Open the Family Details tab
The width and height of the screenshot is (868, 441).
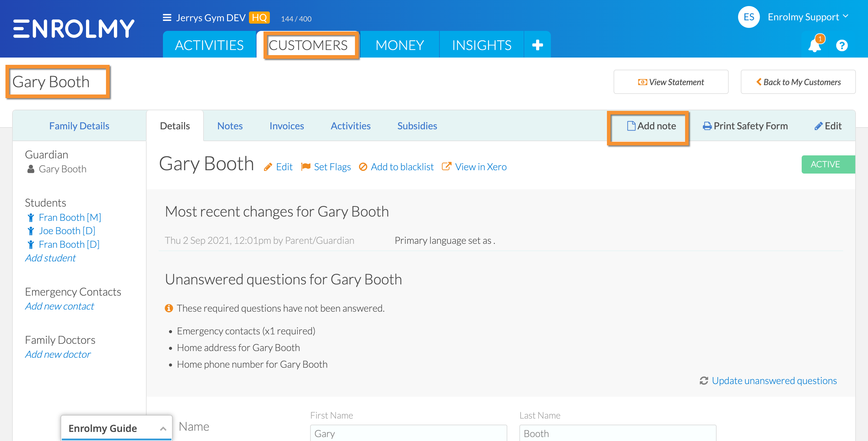click(79, 126)
